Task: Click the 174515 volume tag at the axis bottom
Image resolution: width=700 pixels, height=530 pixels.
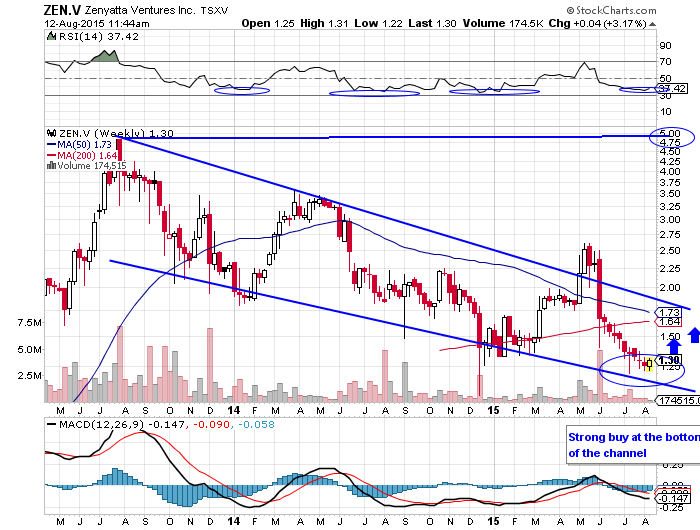Action: pyautogui.click(x=678, y=401)
